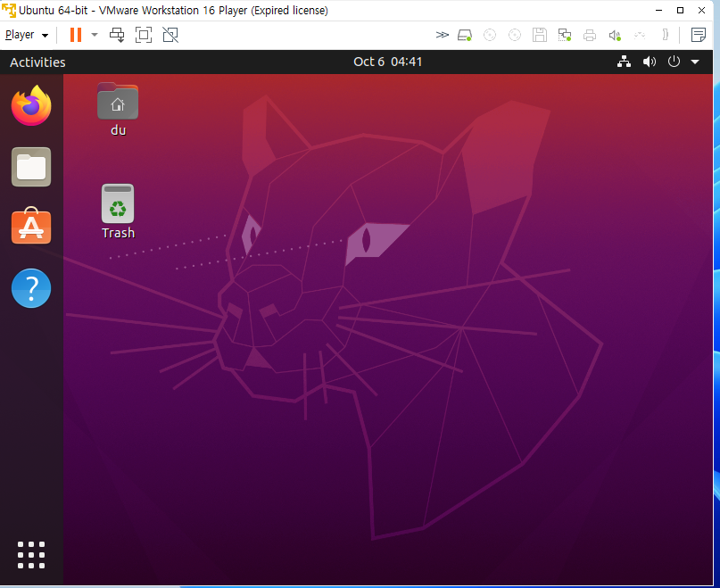Image resolution: width=720 pixels, height=588 pixels.
Task: Open Help from the dock
Action: coord(31,288)
